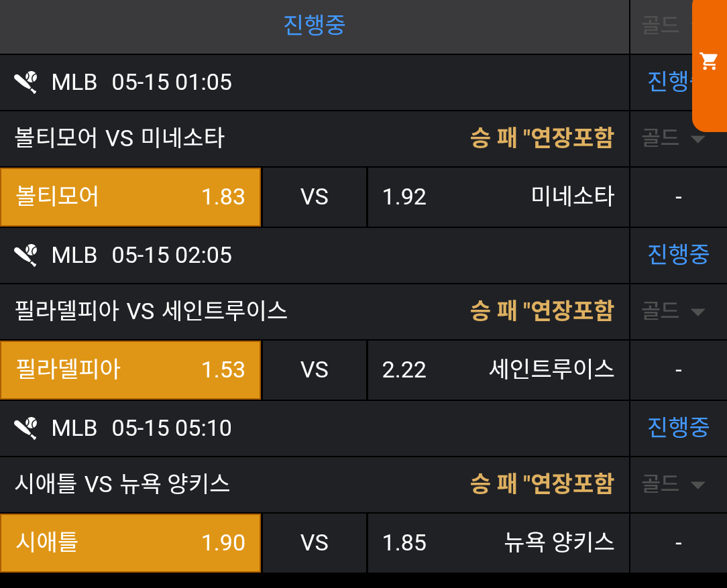Pick 뉴욕 양키스 at 1.85 odds
Screen dimensions: 727x588
(498, 543)
